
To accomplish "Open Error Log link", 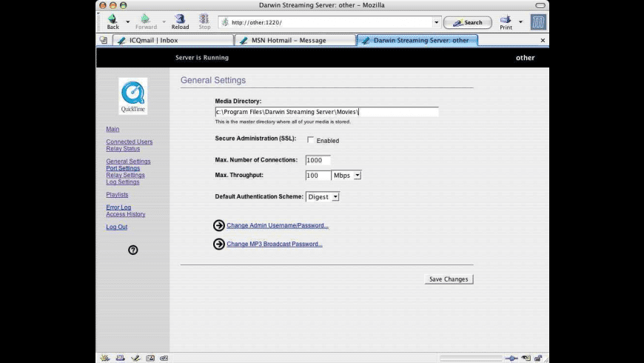I will point(118,207).
